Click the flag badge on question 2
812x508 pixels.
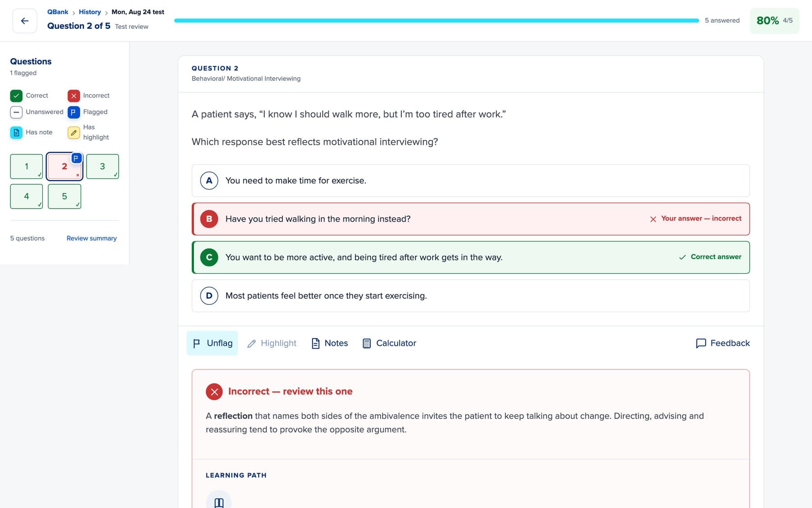point(76,158)
